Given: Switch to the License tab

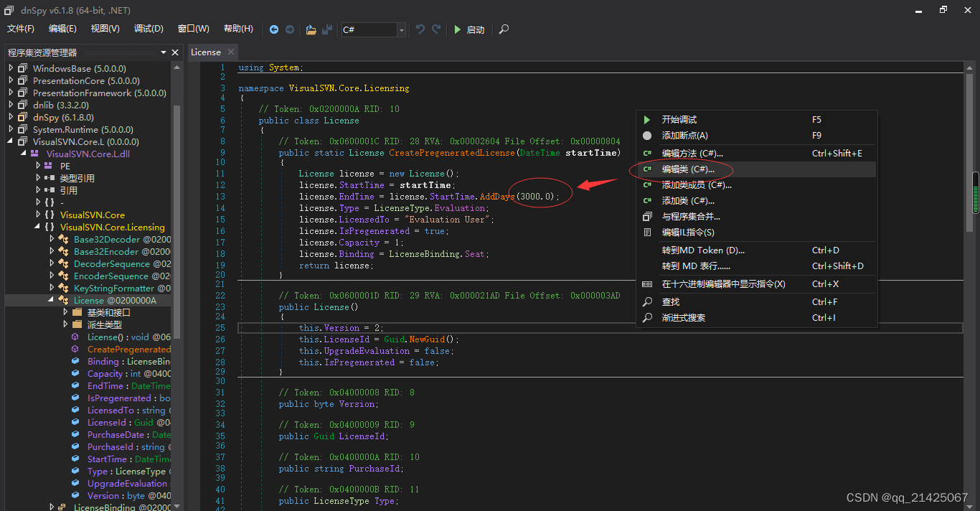Looking at the screenshot, I should [x=207, y=52].
